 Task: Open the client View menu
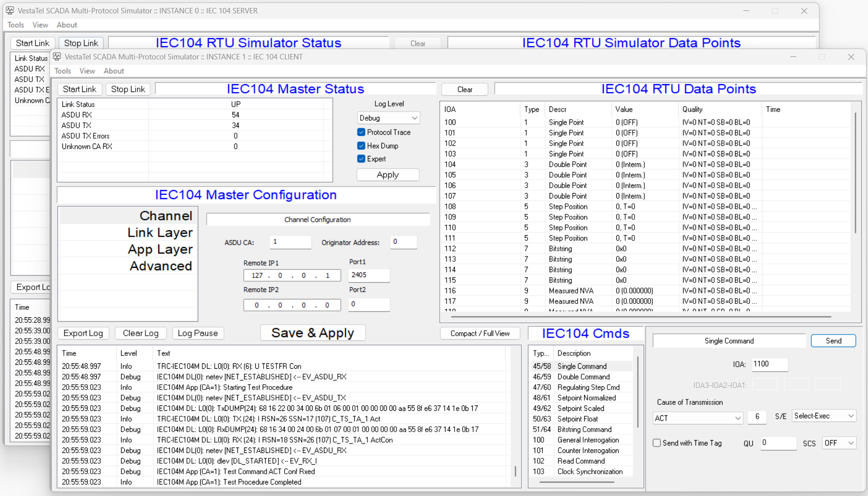click(87, 71)
